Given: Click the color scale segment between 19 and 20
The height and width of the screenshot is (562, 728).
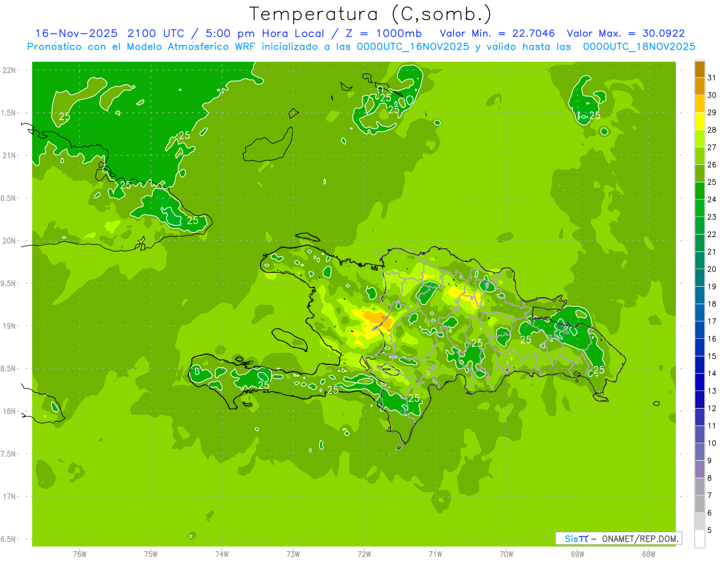Looking at the screenshot, I should click(x=699, y=278).
